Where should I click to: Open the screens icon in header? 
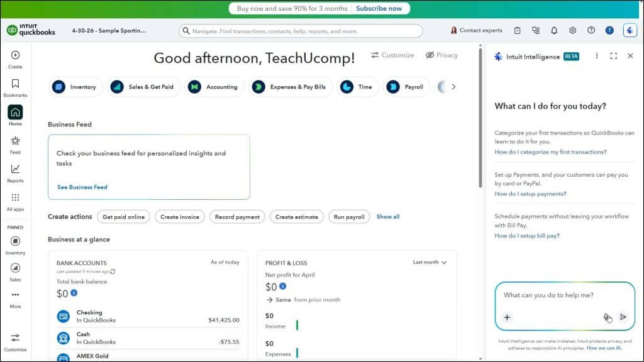(x=536, y=30)
